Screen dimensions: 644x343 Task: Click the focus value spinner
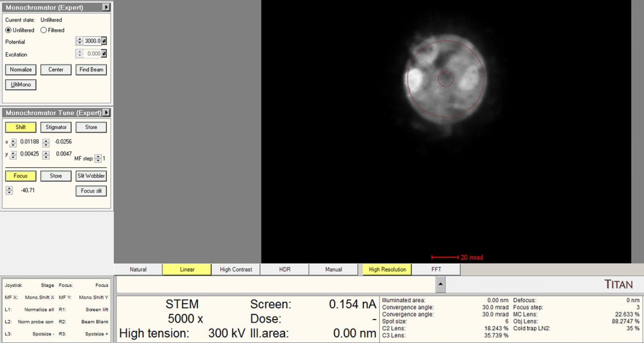9,191
